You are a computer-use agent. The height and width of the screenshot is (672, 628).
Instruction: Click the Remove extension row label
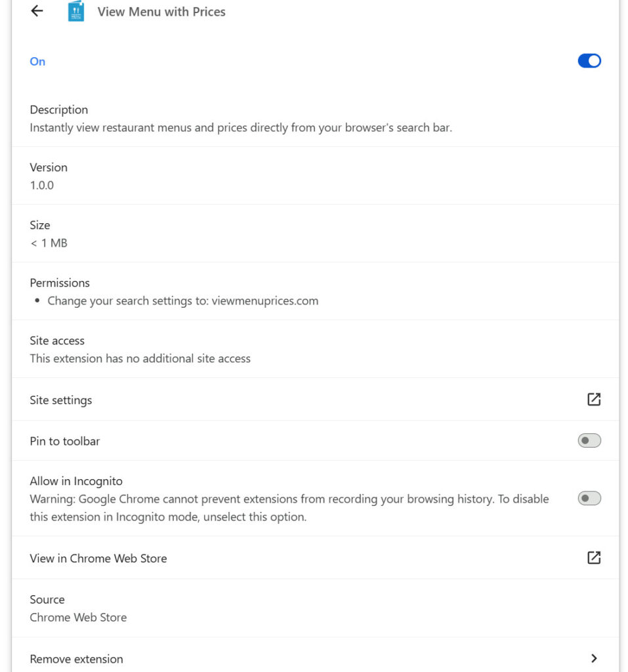76,659
